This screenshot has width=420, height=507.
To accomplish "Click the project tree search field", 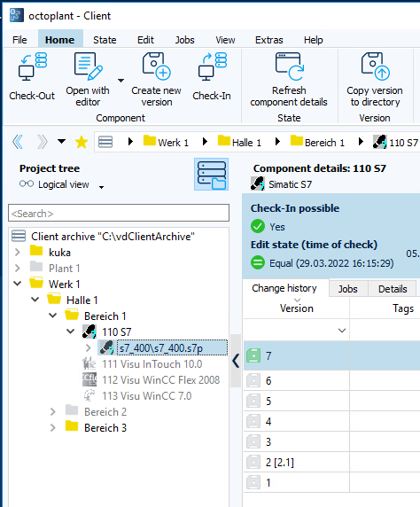I will (119, 213).
